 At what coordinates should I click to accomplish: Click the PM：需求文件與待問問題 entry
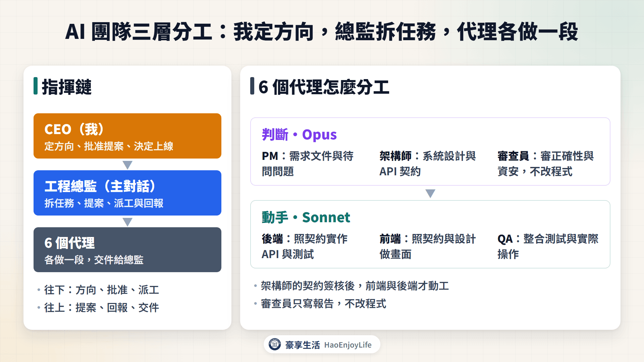[308, 164]
